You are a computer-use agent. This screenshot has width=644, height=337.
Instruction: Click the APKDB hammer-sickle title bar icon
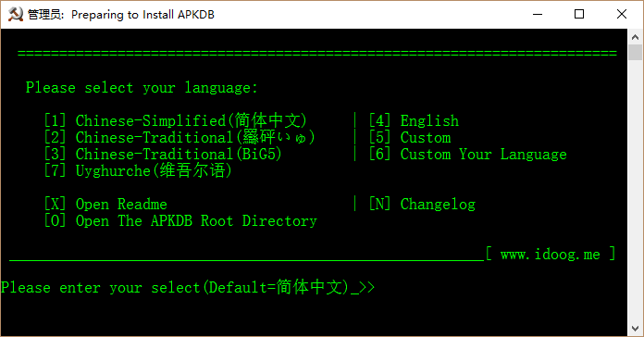(16, 15)
